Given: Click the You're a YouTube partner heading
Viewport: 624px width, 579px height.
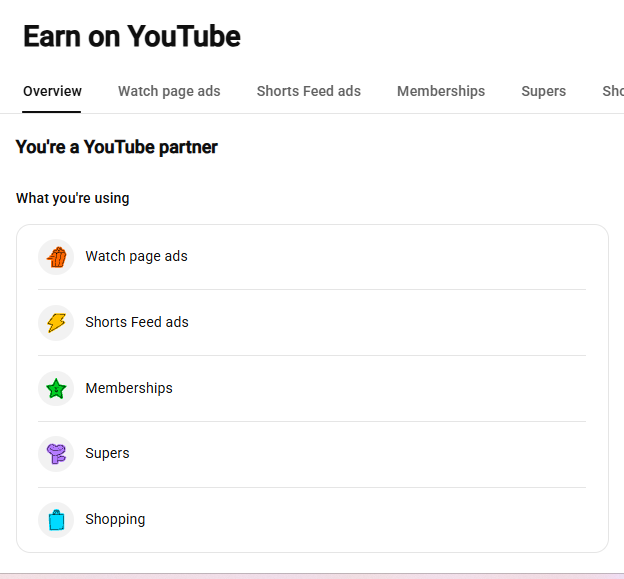Looking at the screenshot, I should [x=117, y=147].
